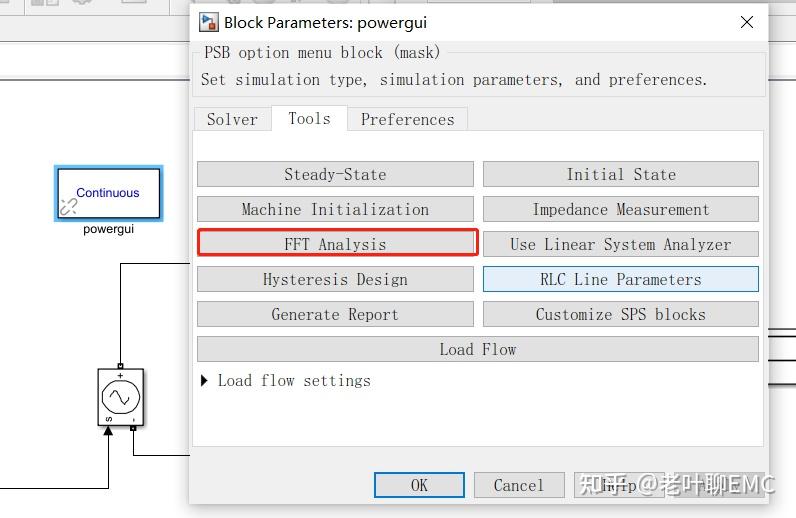Screen dimensions: 796x518
Task: Click the FFT Analysis button
Action: 336,244
